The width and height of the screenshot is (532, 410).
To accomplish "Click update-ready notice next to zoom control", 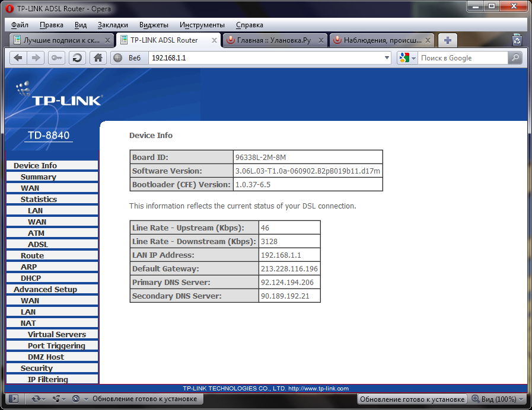I will point(412,399).
